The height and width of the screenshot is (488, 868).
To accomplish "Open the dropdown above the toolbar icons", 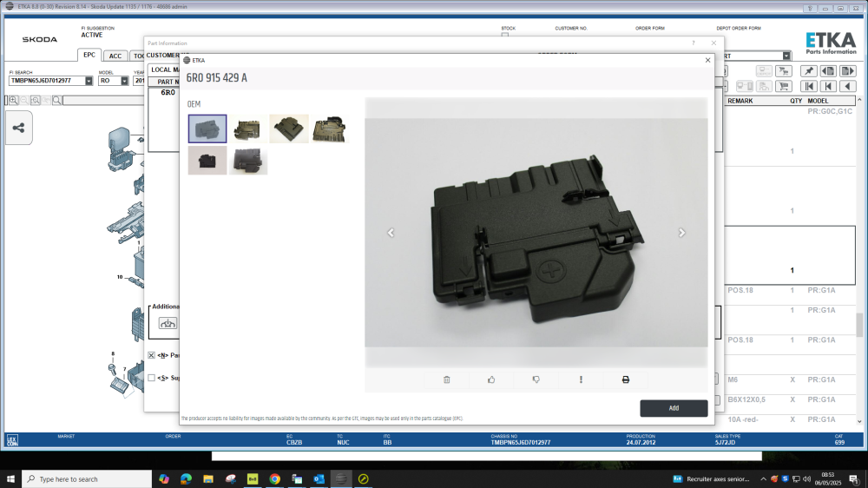I will [786, 56].
